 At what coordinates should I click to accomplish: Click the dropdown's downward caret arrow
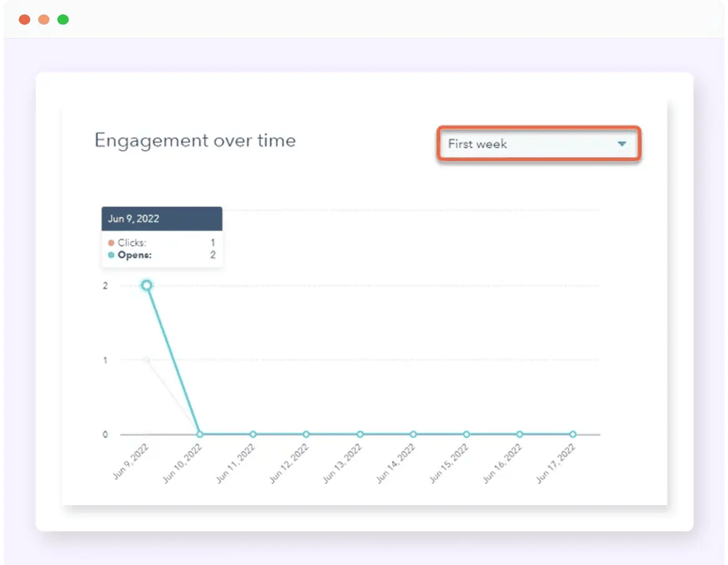point(621,143)
